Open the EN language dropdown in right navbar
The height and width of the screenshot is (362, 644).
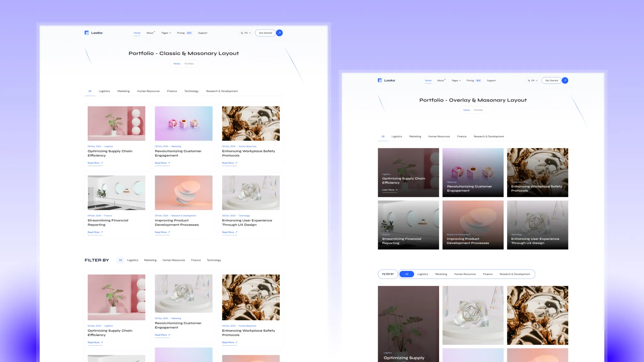coord(533,81)
